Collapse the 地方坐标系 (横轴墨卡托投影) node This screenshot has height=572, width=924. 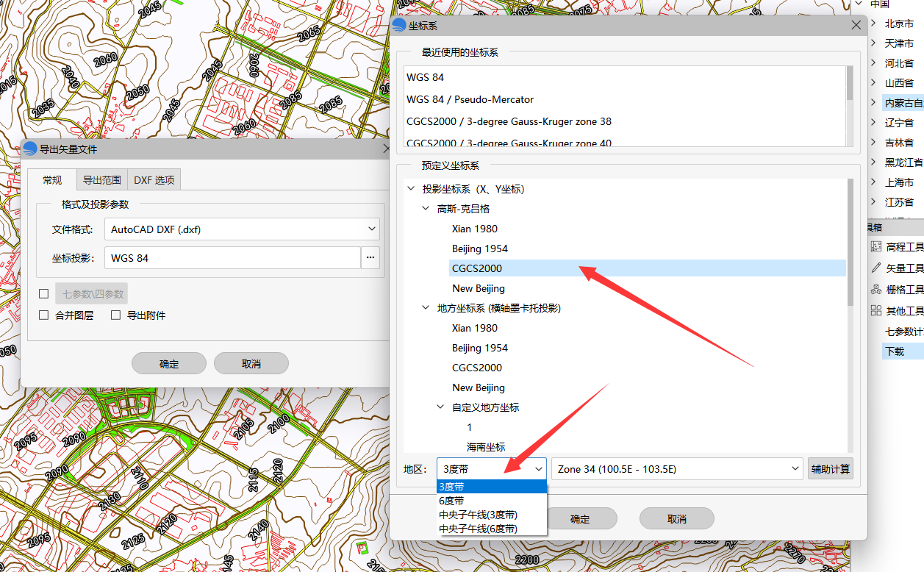(x=426, y=308)
